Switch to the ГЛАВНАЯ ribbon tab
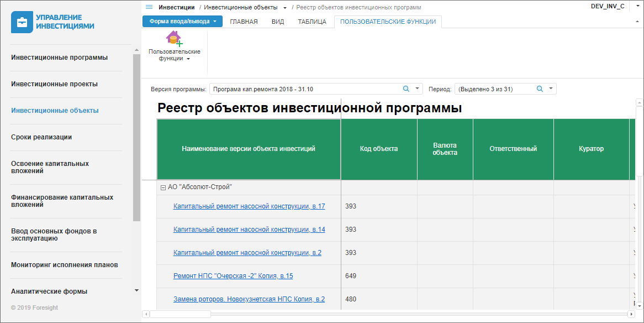This screenshot has height=323, width=644. 244,22
